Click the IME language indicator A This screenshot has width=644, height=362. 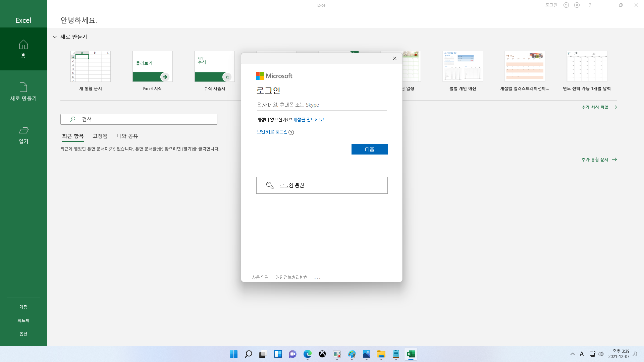[x=582, y=354]
